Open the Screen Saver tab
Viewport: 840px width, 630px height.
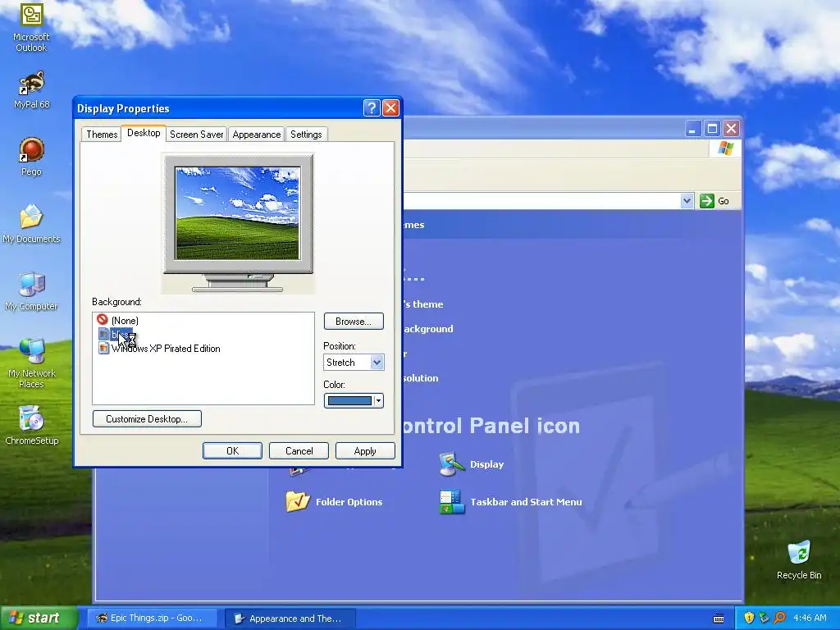[197, 135]
